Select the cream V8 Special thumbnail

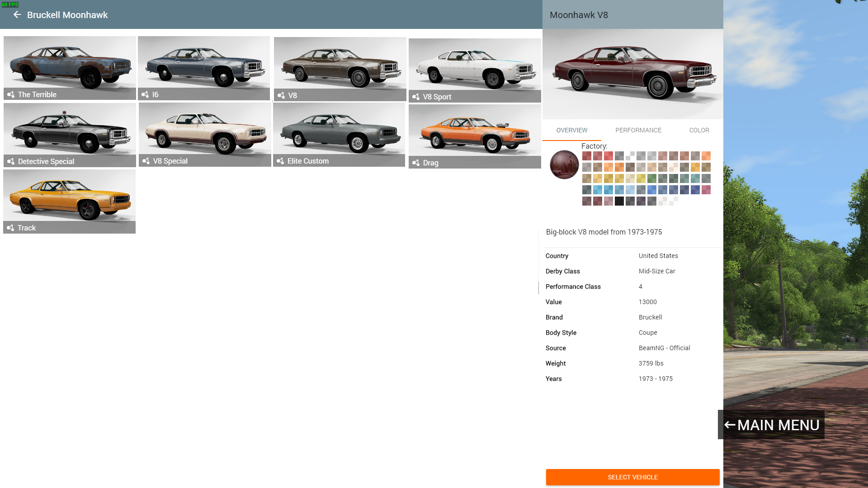205,135
